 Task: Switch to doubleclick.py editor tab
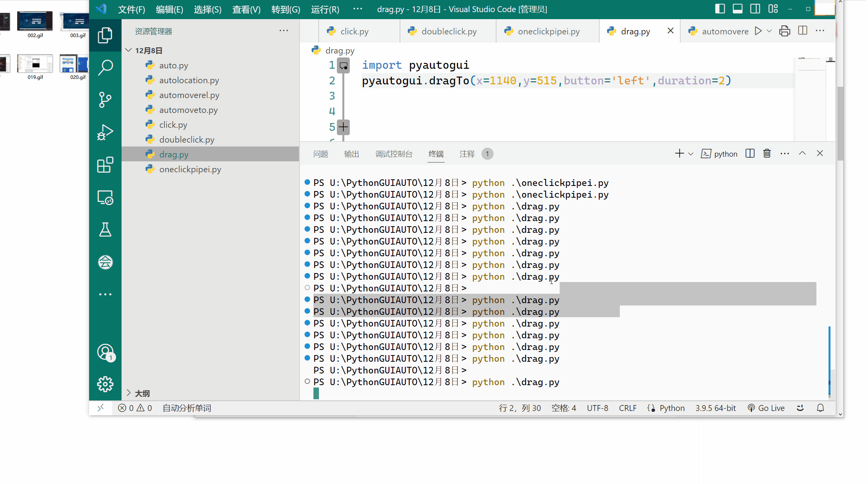[448, 31]
